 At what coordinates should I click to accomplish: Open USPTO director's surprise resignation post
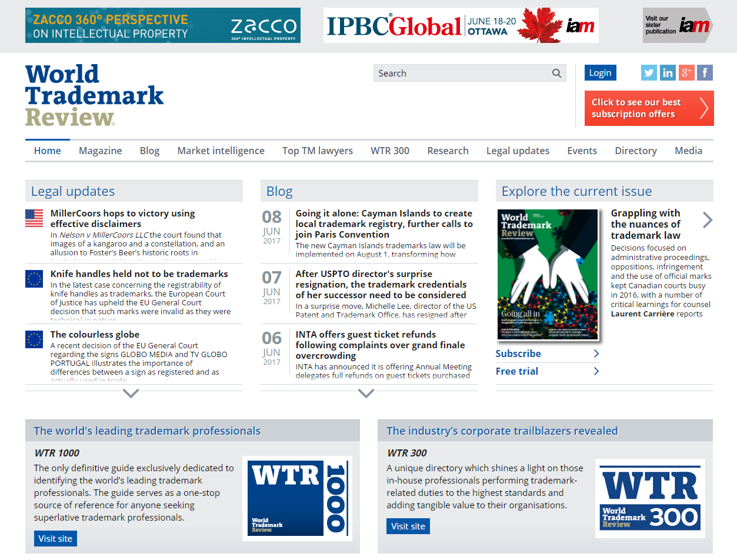381,285
